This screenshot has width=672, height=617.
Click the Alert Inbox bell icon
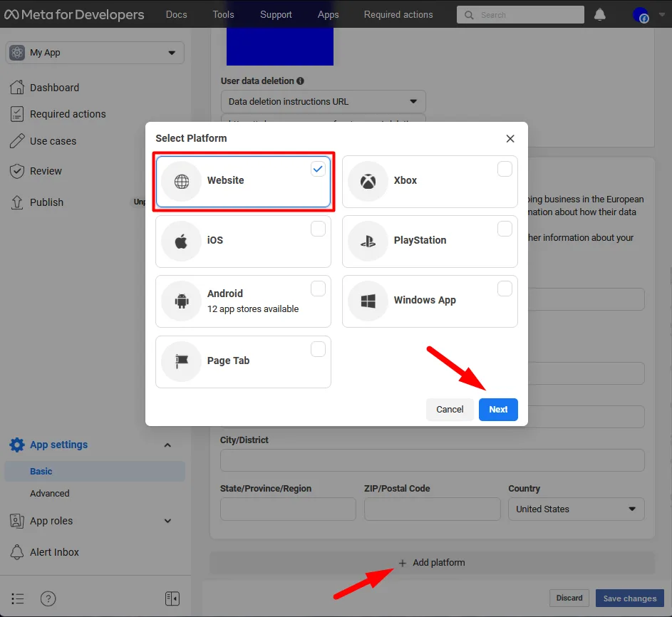tap(16, 552)
